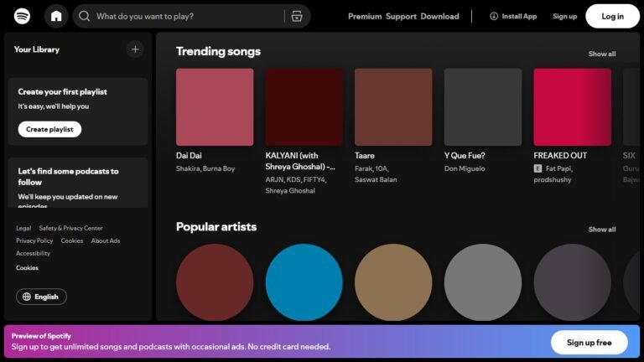This screenshot has height=362, width=644.
Task: Go to Home via house icon
Action: (56, 17)
